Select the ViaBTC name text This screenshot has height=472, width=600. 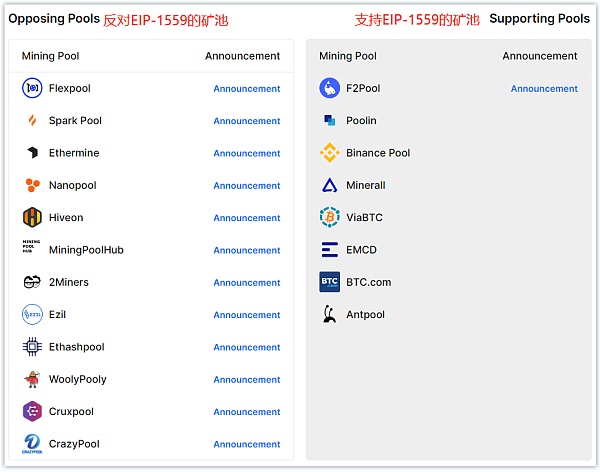pos(364,217)
